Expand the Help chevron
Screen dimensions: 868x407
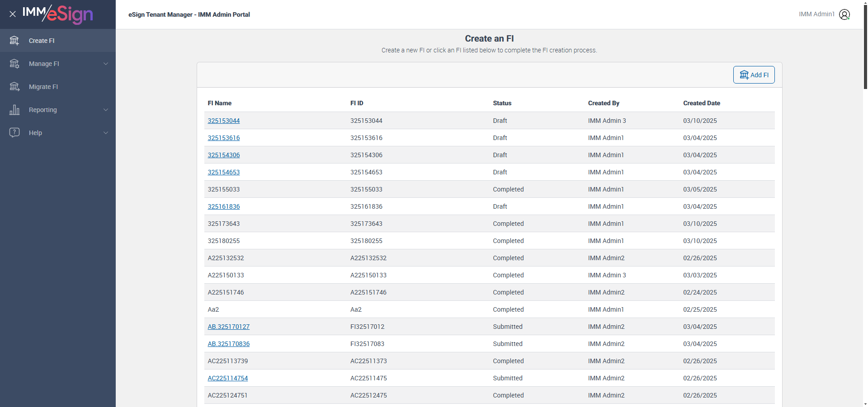tap(106, 133)
